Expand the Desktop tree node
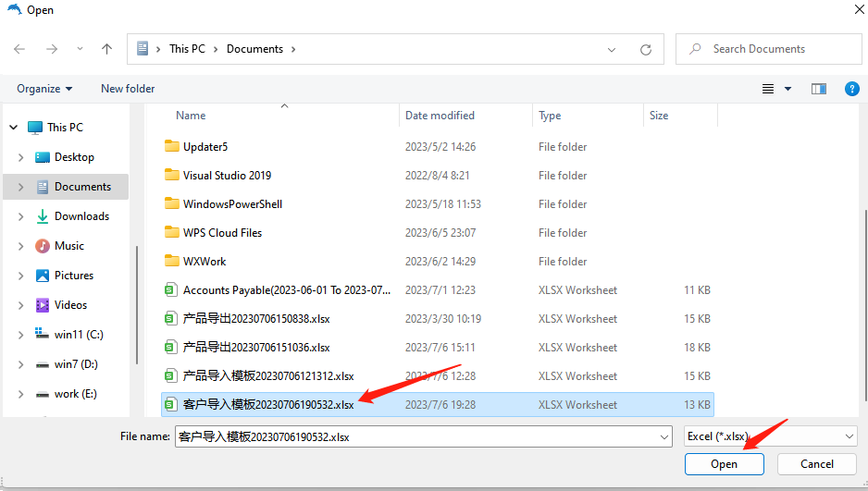Viewport: 868px width, 491px height. pos(20,157)
